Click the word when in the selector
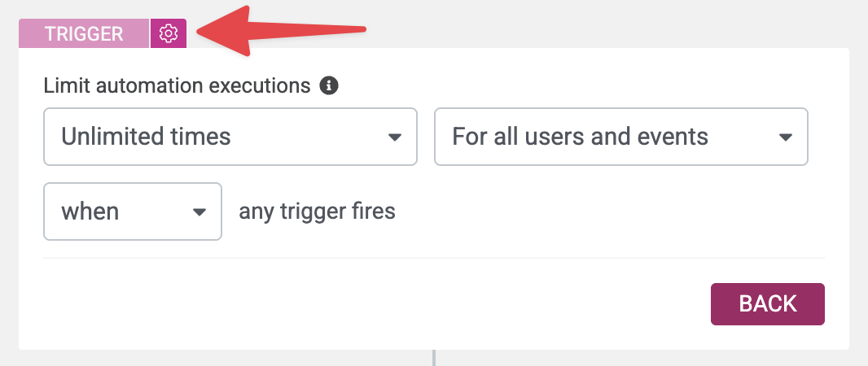868x366 pixels. (x=90, y=211)
